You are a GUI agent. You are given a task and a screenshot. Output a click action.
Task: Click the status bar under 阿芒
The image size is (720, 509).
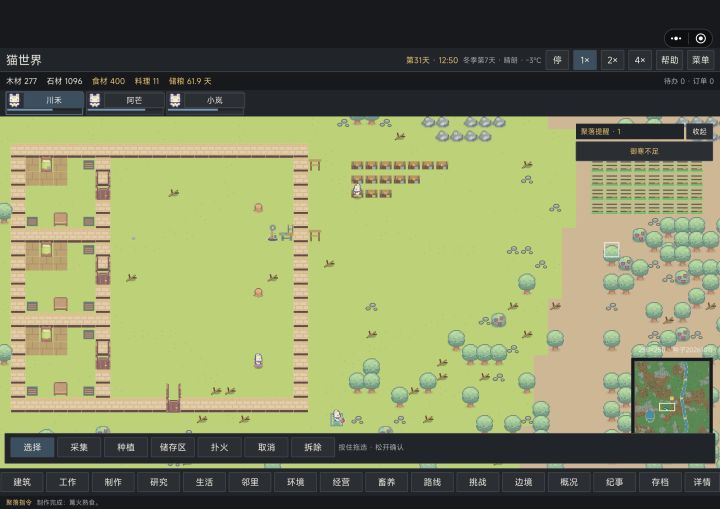[x=125, y=110]
